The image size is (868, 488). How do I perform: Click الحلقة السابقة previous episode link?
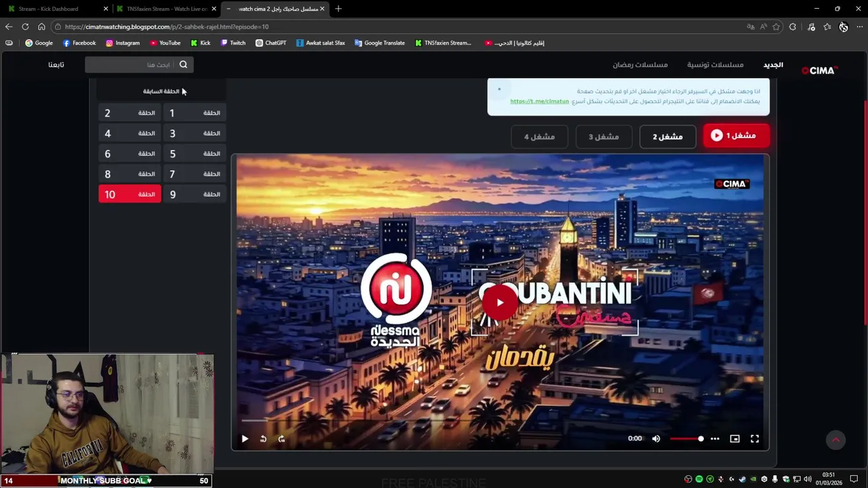pyautogui.click(x=161, y=91)
